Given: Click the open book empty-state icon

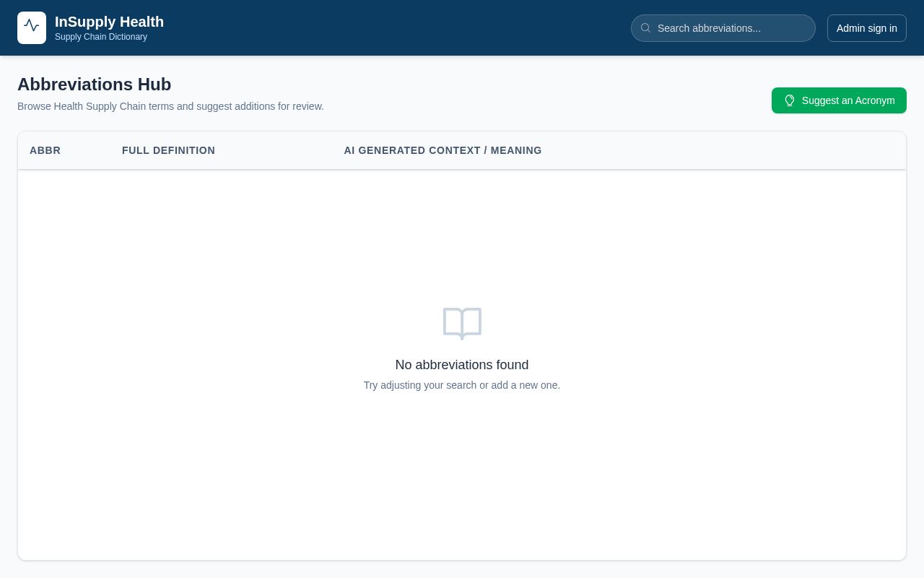Looking at the screenshot, I should coord(462,324).
